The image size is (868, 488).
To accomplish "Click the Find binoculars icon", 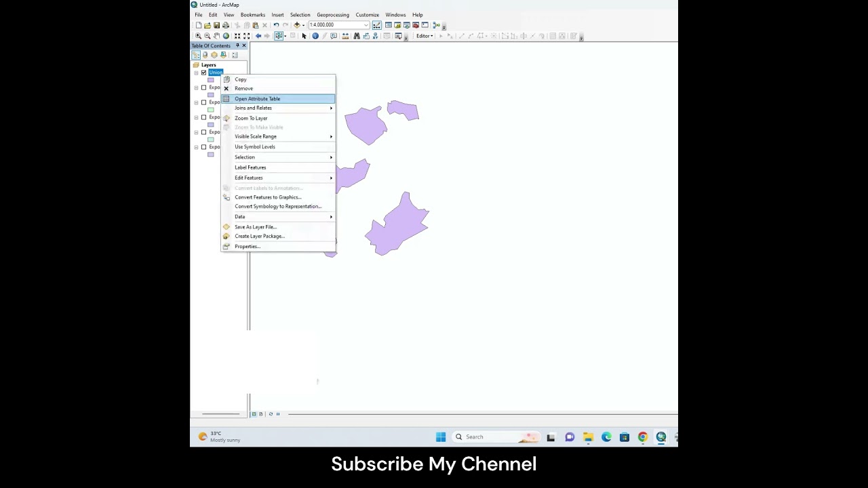I will [x=357, y=36].
